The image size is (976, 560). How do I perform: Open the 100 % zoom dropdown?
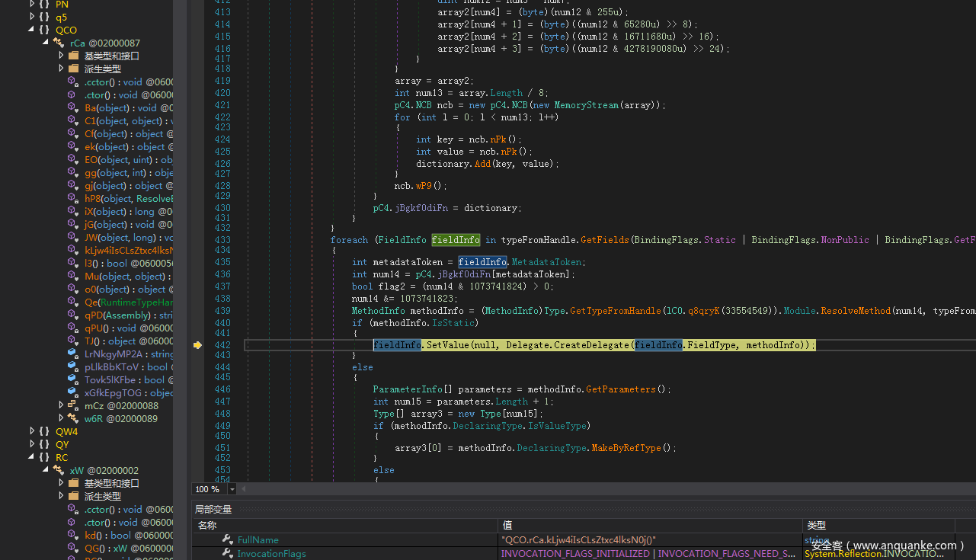click(x=232, y=489)
